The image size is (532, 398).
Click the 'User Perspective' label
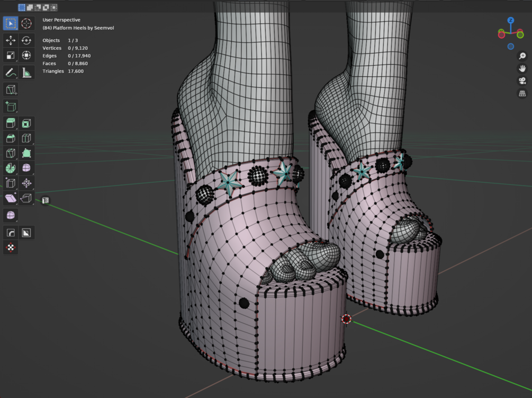(61, 20)
